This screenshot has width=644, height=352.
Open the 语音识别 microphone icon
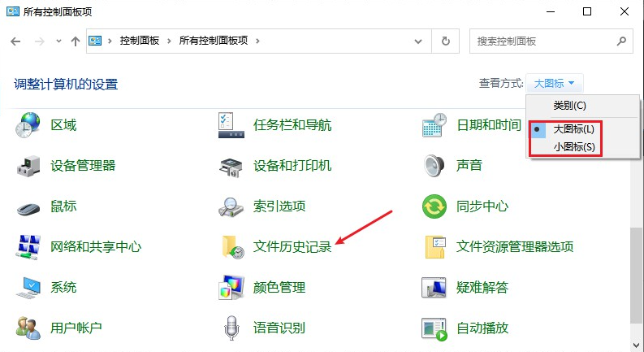(x=231, y=328)
